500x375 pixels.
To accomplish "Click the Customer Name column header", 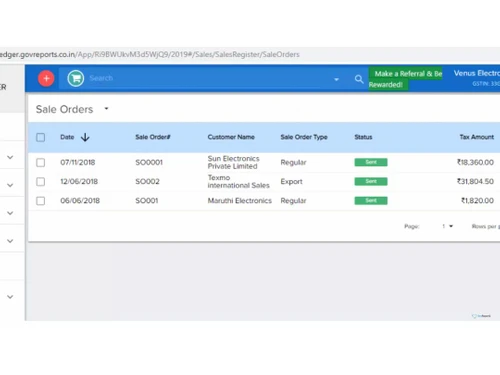I will (x=231, y=137).
